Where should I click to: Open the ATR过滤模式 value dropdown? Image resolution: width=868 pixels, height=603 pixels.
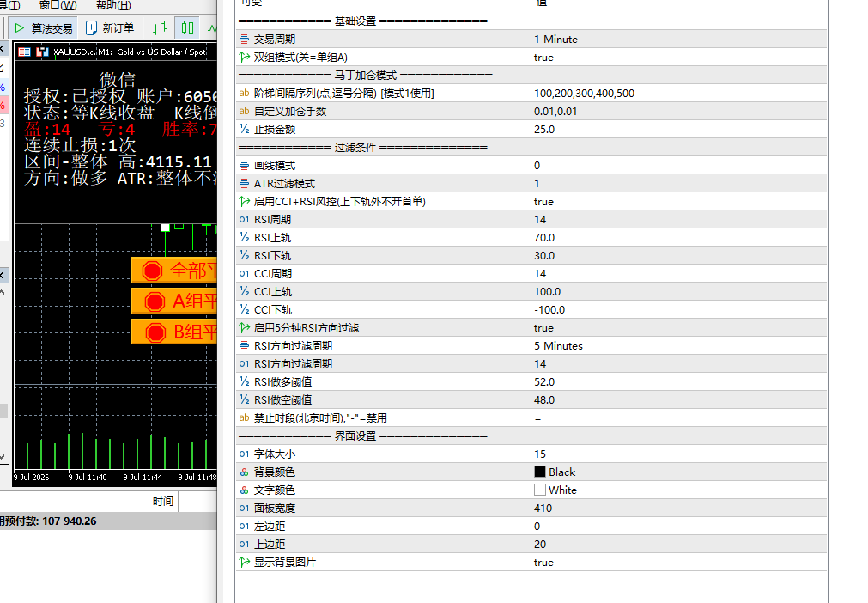(678, 183)
